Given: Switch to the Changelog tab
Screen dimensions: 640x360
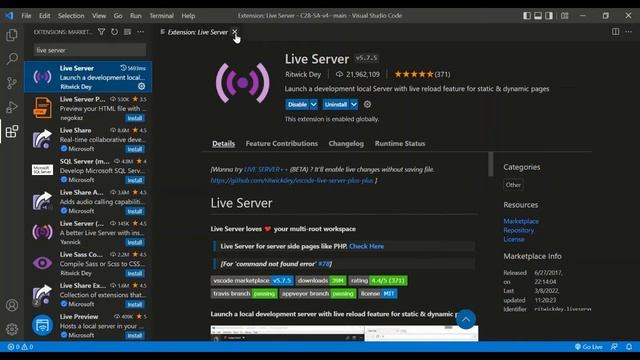Looking at the screenshot, I should (346, 143).
